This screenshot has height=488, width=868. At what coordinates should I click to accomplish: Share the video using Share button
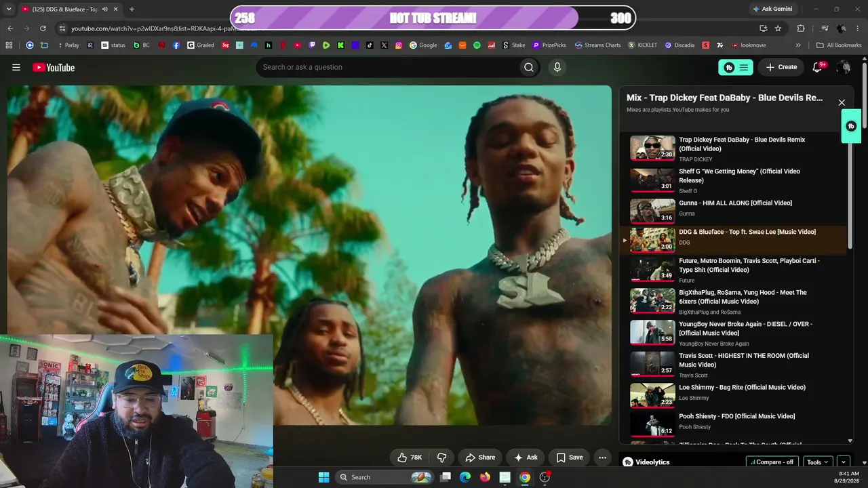point(480,457)
